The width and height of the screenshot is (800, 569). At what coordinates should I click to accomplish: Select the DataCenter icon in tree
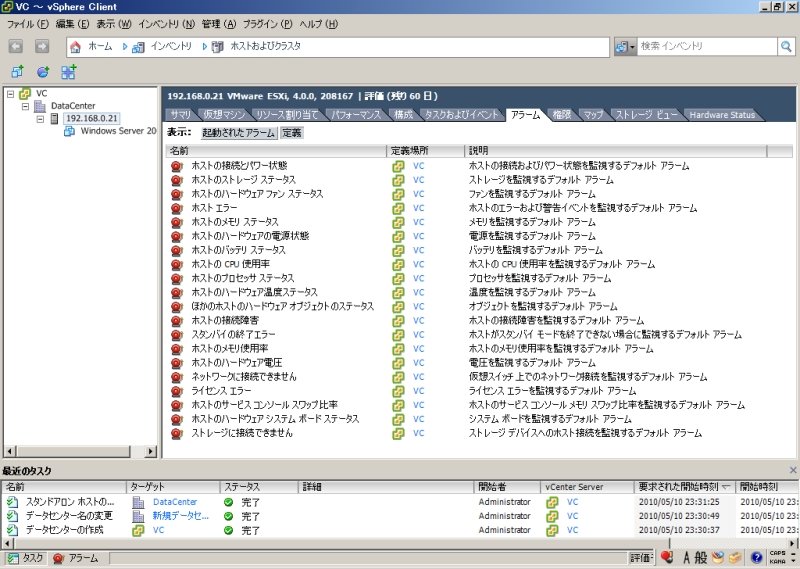(40, 106)
